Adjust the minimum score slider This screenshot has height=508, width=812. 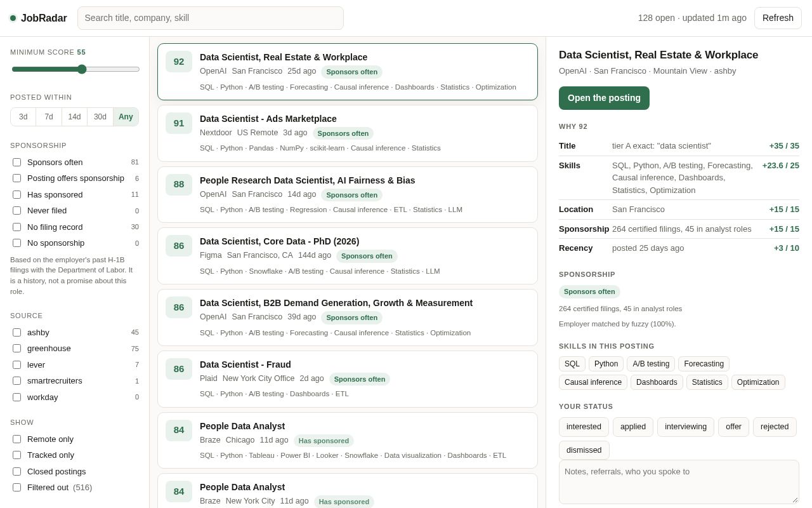coord(75,69)
